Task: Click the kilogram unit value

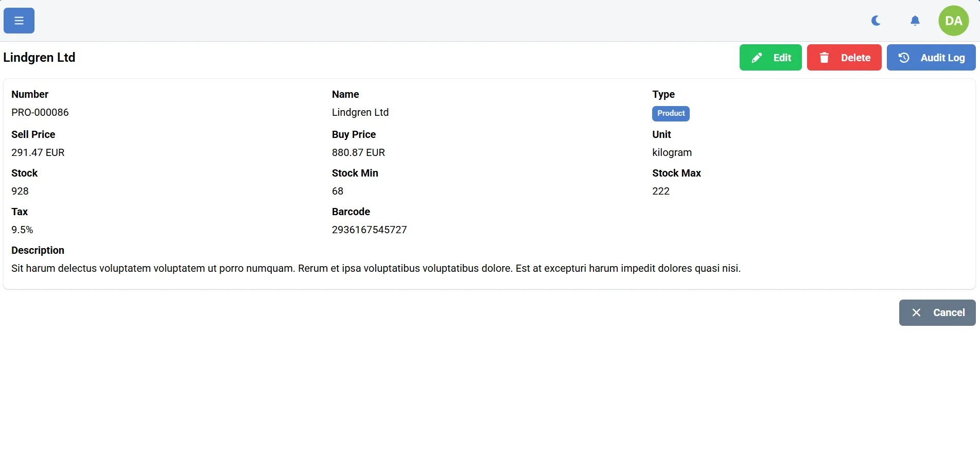Action: 672,152
